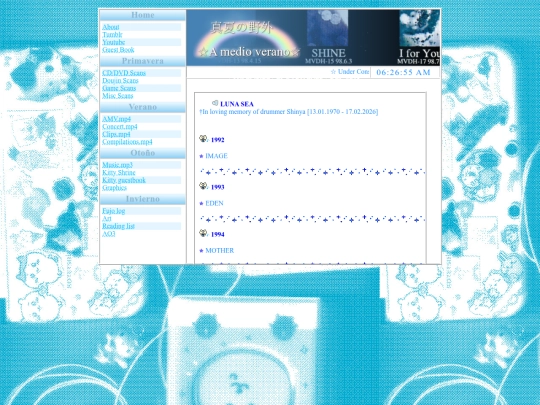Open the Compilations.mp4 link
Image resolution: width=540 pixels, height=405 pixels.
[x=127, y=142]
